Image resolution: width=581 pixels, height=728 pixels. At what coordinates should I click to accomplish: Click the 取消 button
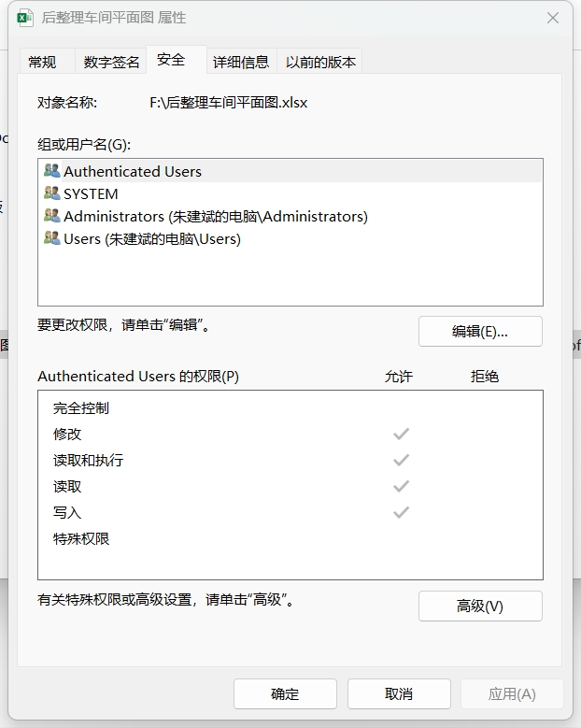(x=399, y=694)
